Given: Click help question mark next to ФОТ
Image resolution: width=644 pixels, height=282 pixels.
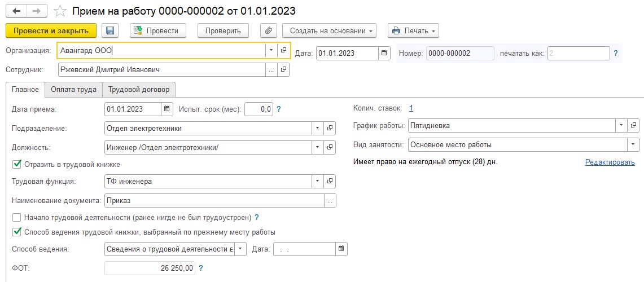Looking at the screenshot, I should (201, 268).
